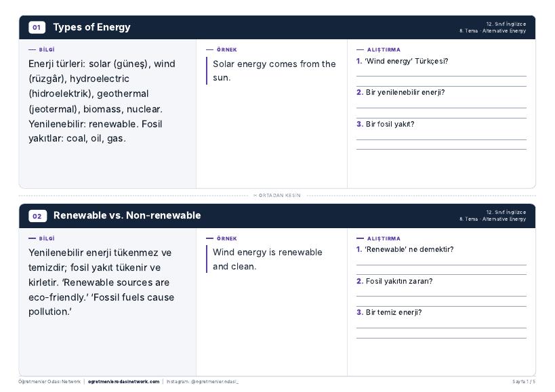This screenshot has width=555, height=392.
Task: Click the Sayfa 1 / 5 page indicator
Action: click(x=524, y=382)
